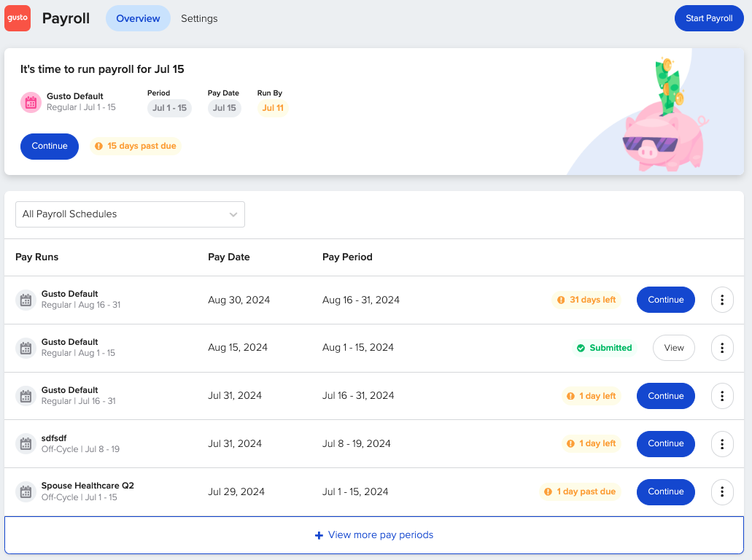Click Continue on the sdfsdf off-cycle run
Viewport: 752px width, 560px height.
tap(665, 443)
